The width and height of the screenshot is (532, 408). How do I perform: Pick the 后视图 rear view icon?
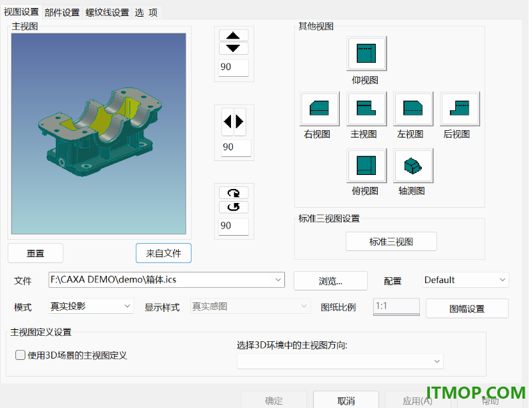pyautogui.click(x=460, y=109)
